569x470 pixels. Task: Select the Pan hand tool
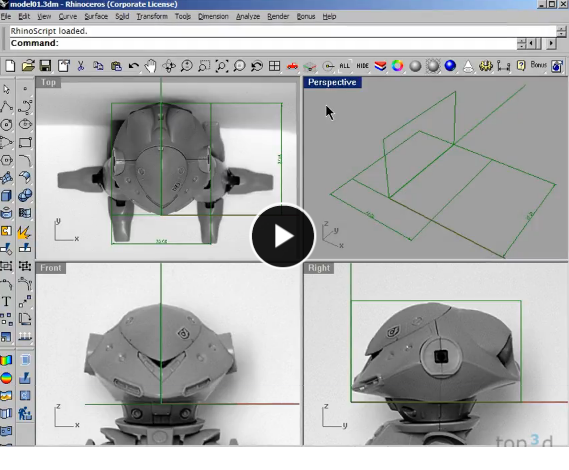[150, 66]
